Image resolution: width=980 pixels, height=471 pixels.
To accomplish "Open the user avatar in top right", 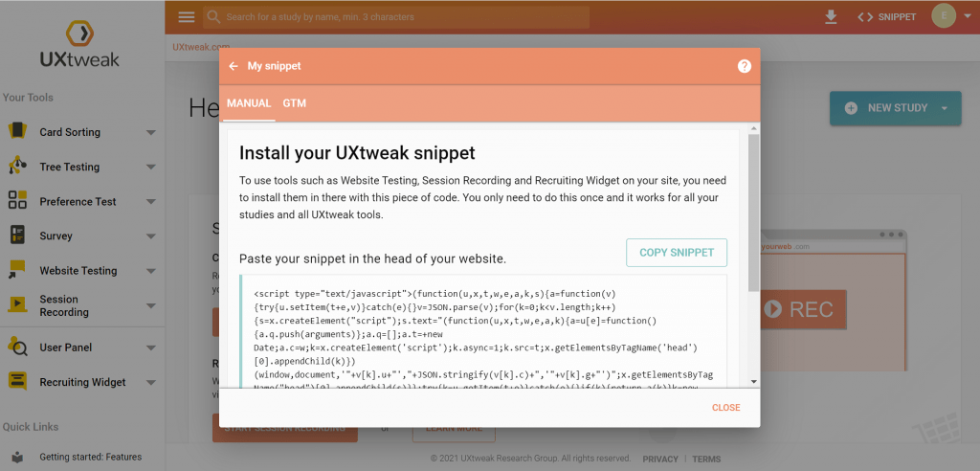I will (943, 16).
